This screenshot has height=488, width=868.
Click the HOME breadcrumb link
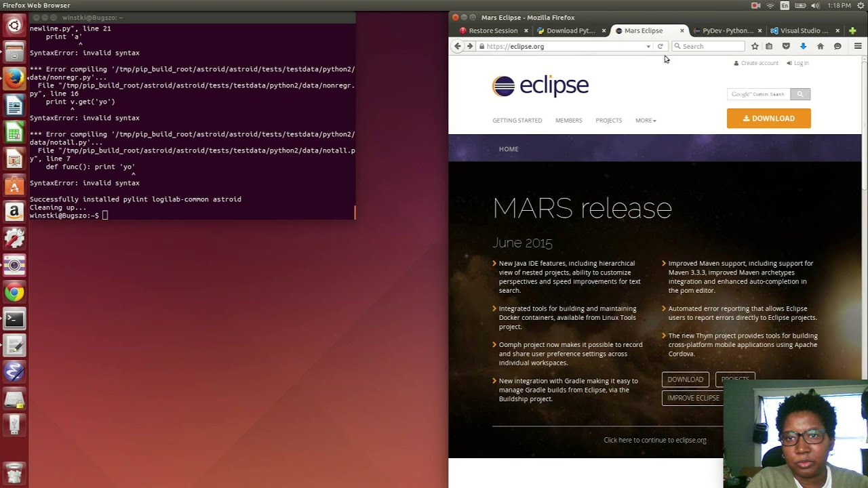click(509, 149)
